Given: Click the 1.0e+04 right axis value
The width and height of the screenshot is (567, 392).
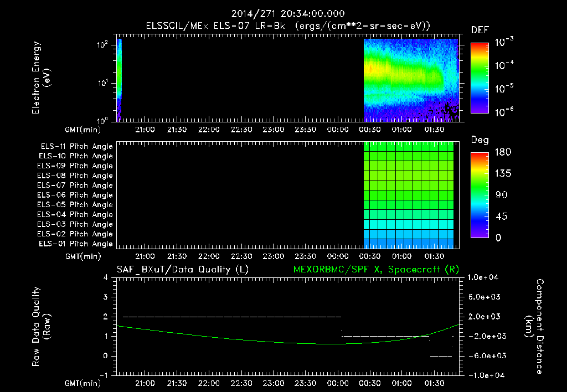Looking at the screenshot, I should pos(483,278).
